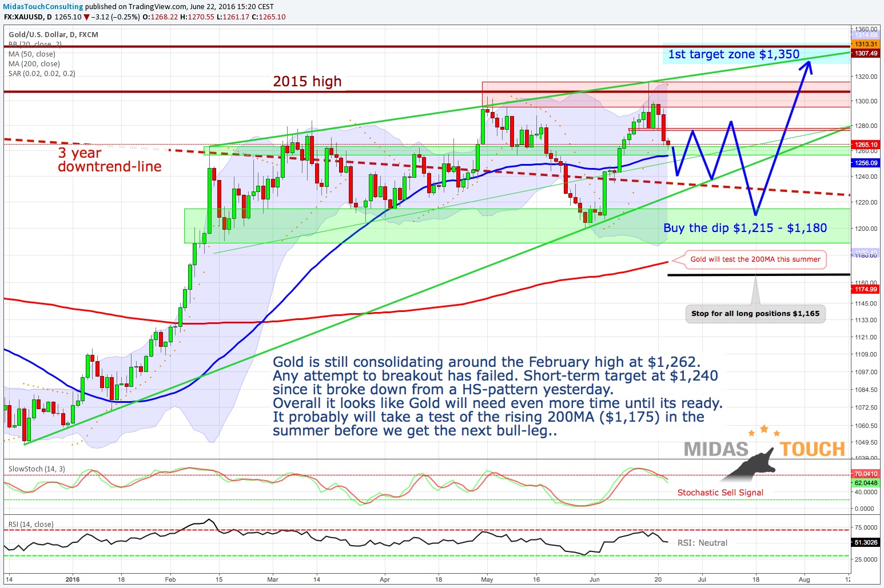Image resolution: width=884 pixels, height=588 pixels.
Task: Click the Apr label on the time axis
Action: pos(385,579)
